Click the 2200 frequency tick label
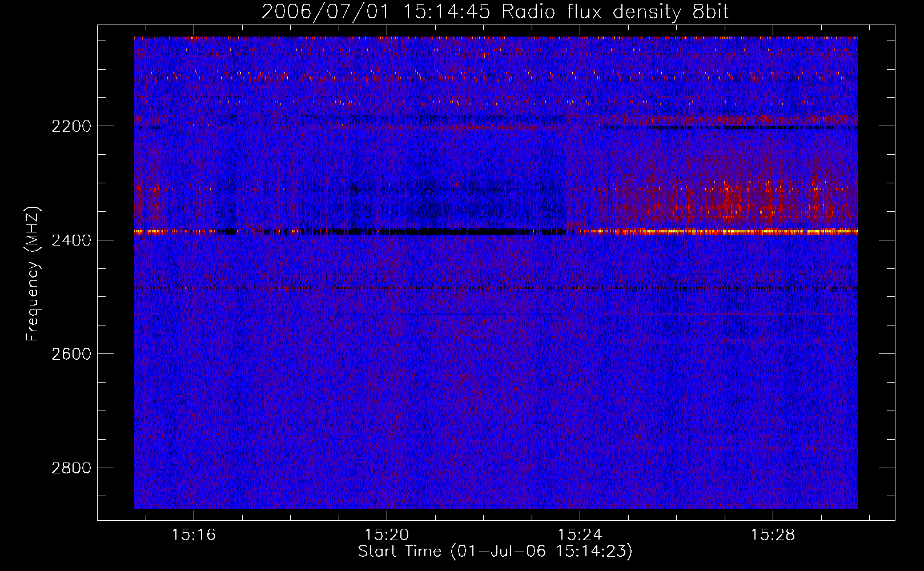924x571 pixels. point(71,126)
